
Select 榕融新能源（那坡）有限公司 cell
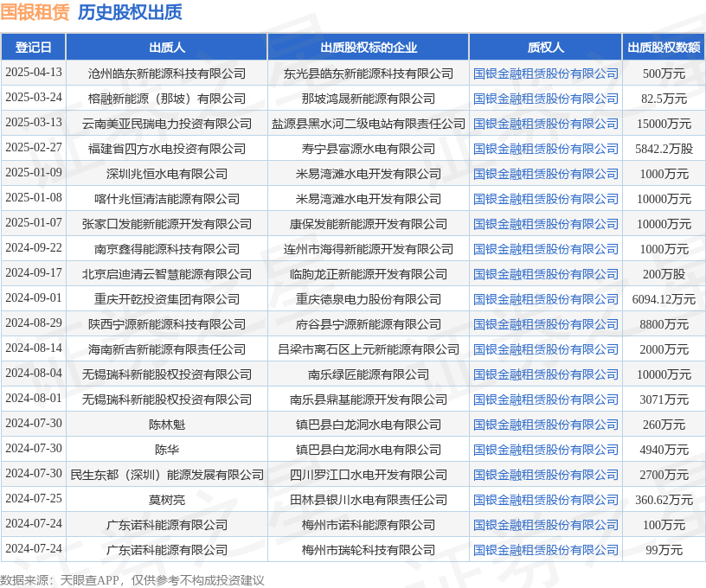(167, 99)
